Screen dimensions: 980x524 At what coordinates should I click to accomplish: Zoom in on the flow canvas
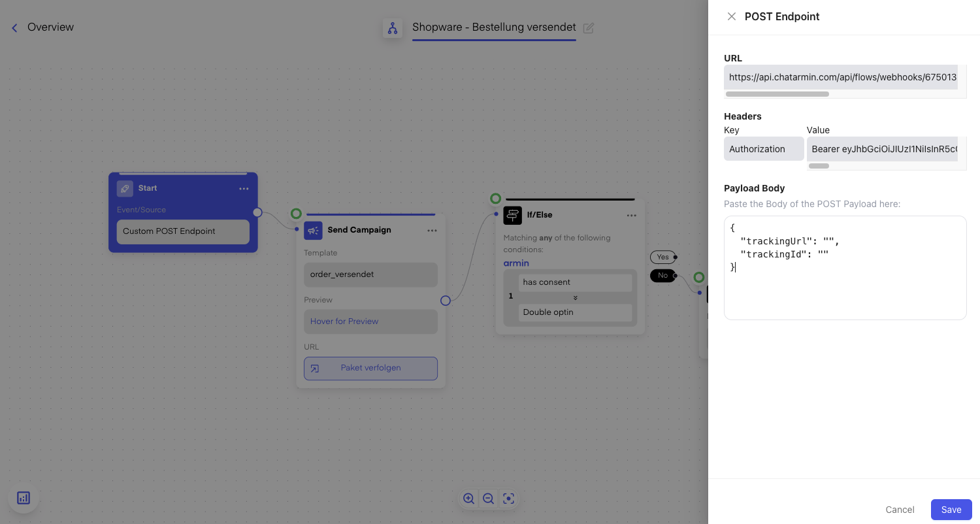(x=468, y=499)
